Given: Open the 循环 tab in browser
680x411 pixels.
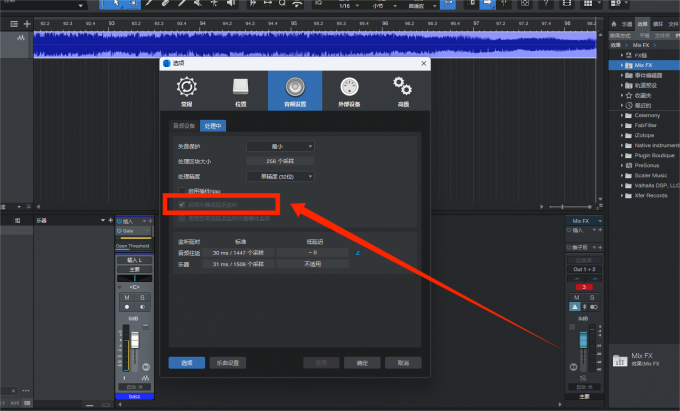Looking at the screenshot, I should (x=658, y=24).
